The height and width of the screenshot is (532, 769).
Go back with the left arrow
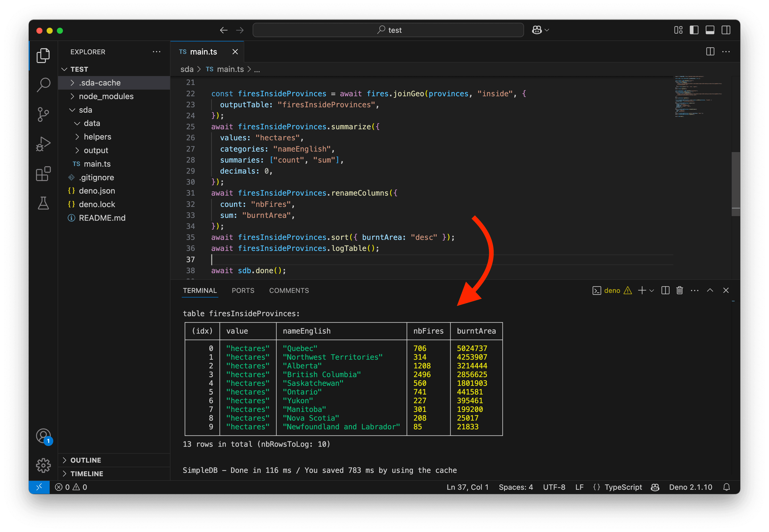224,30
